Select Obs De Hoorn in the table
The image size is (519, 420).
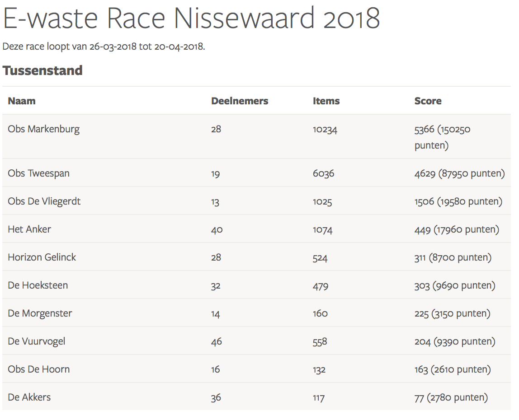pyautogui.click(x=38, y=369)
